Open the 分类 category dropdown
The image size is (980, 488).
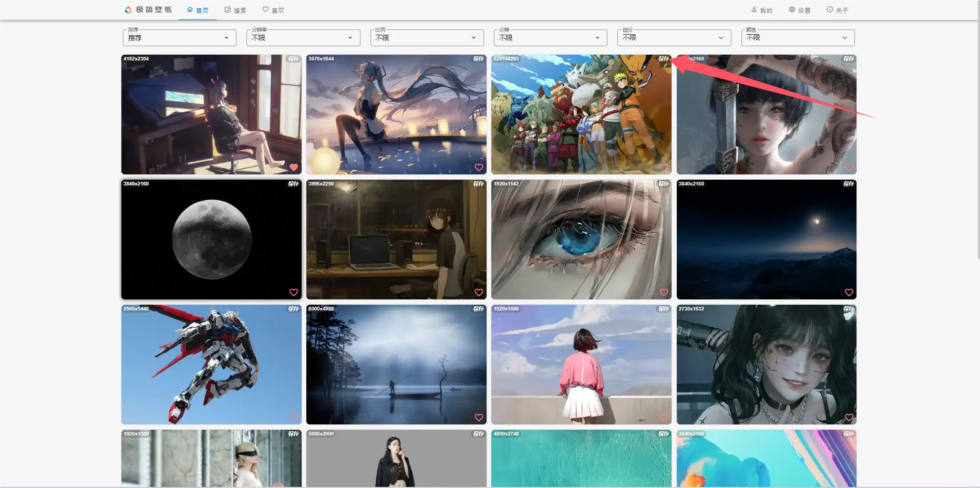tap(550, 38)
